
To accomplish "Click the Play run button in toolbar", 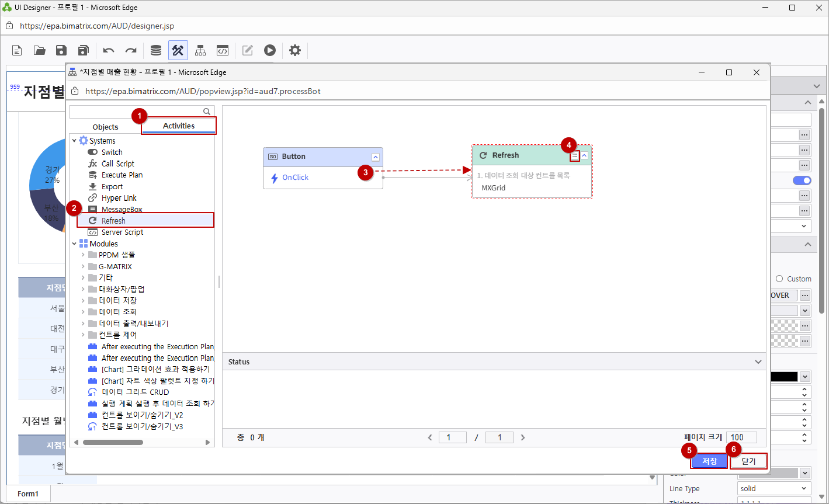I will (269, 50).
